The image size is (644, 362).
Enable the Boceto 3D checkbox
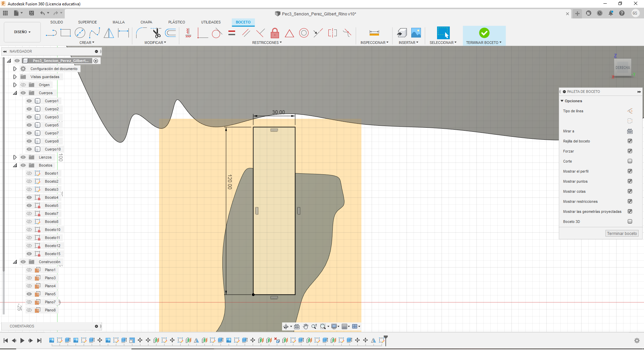tap(630, 222)
